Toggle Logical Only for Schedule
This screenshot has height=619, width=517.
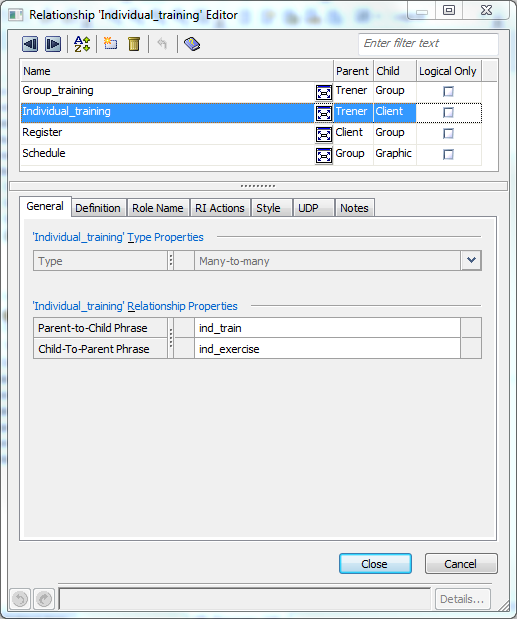point(448,154)
